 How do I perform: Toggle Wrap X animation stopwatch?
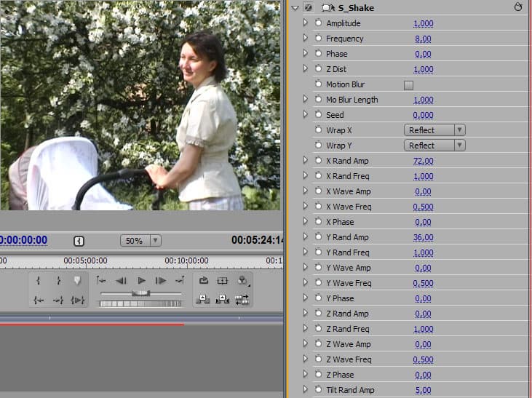pos(318,130)
